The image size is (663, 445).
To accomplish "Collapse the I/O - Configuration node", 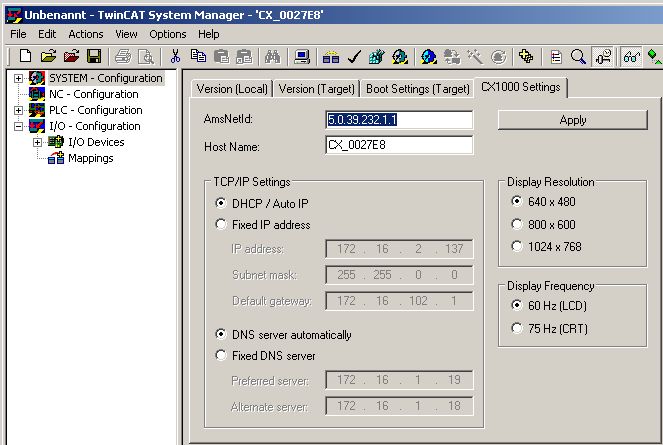I will pos(18,126).
